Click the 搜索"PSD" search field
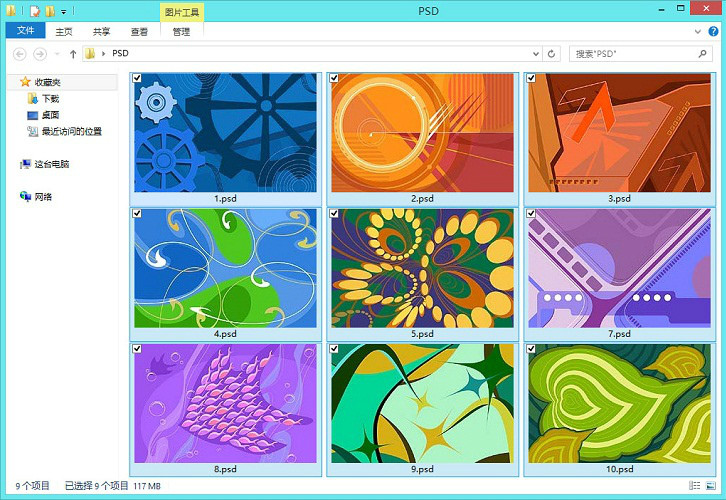Viewport: 726px width, 500px height. [635, 54]
